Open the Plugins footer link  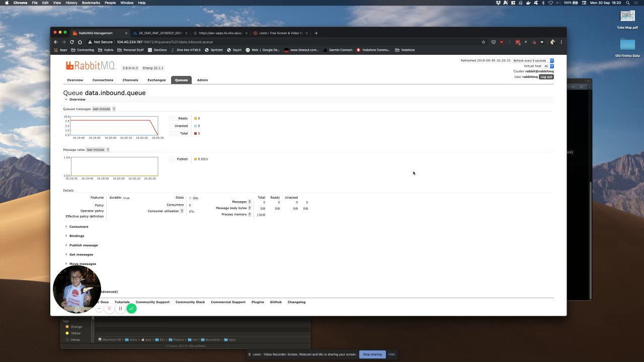point(258,302)
